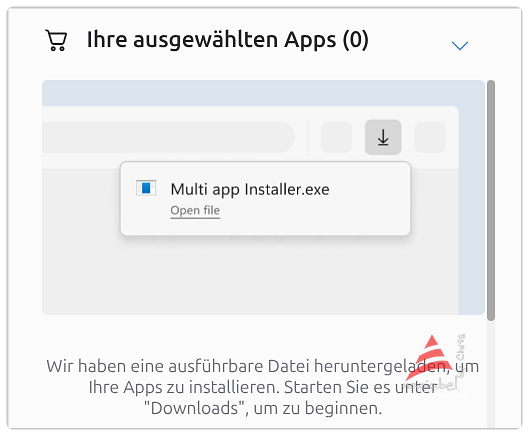Click the placeholder button right of the download icon
This screenshot has height=437, width=530.
430,137
